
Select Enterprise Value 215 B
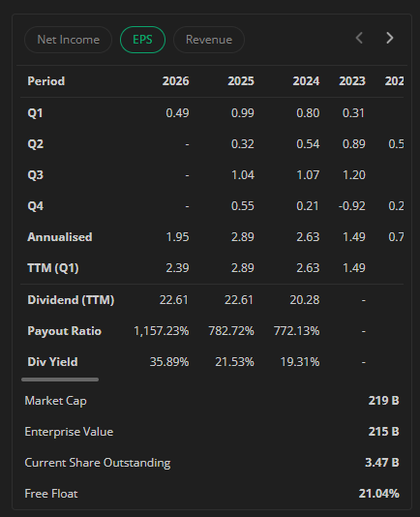point(384,432)
